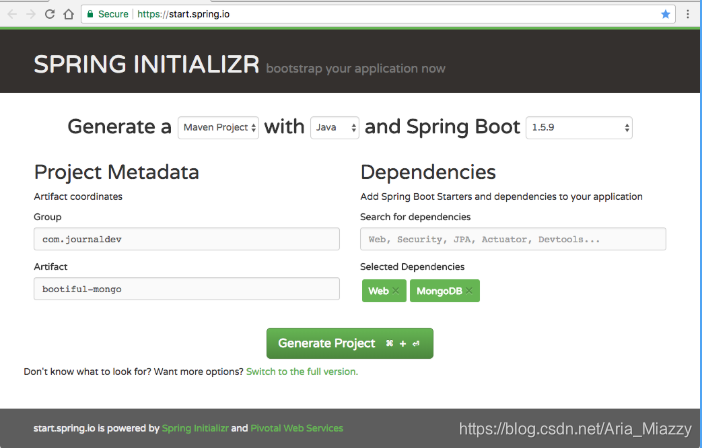Open the Spring Initializr footer link
The width and height of the screenshot is (702, 448).
195,428
